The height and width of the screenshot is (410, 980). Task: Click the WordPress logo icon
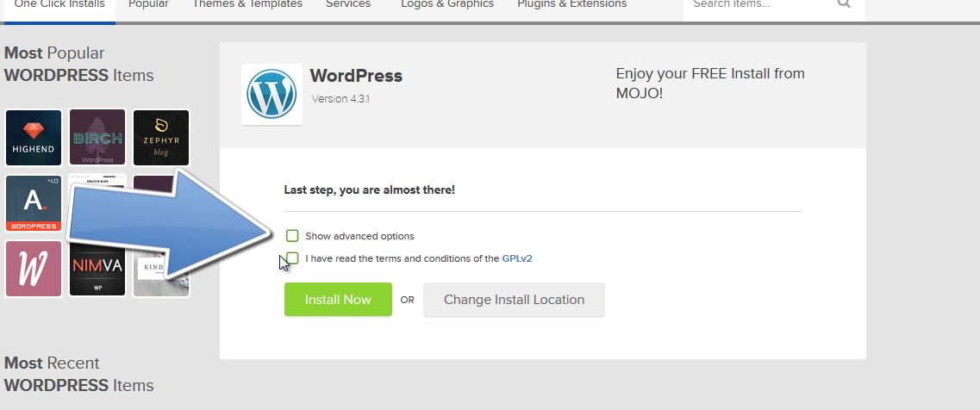(x=272, y=94)
